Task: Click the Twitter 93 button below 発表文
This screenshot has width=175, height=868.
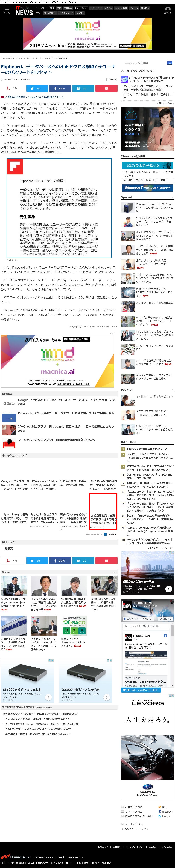Action: tap(37, 560)
